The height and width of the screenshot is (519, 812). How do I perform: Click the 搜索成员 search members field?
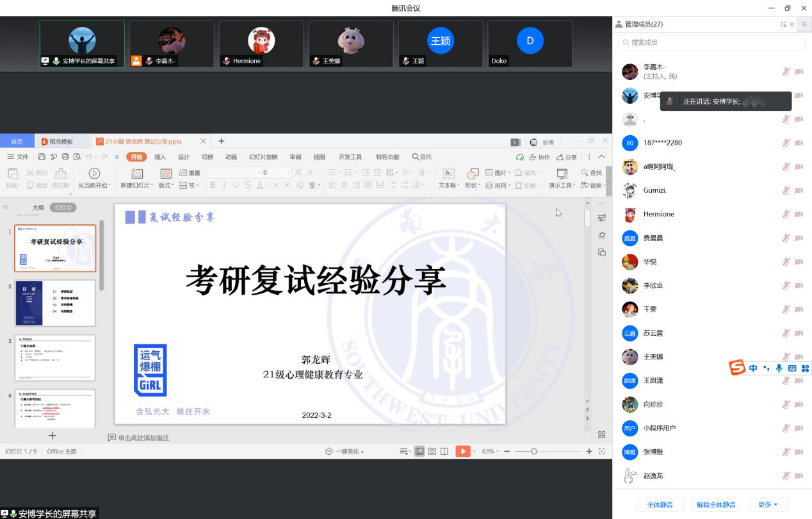pyautogui.click(x=711, y=42)
